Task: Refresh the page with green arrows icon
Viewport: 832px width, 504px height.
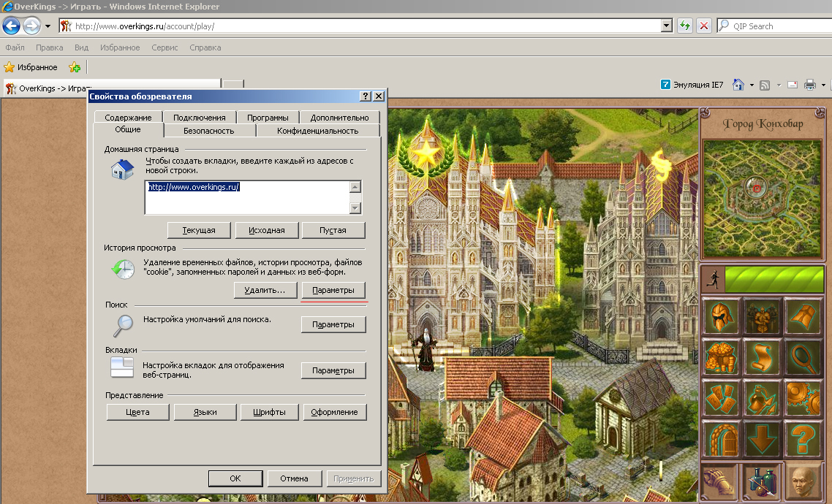Action: click(685, 26)
